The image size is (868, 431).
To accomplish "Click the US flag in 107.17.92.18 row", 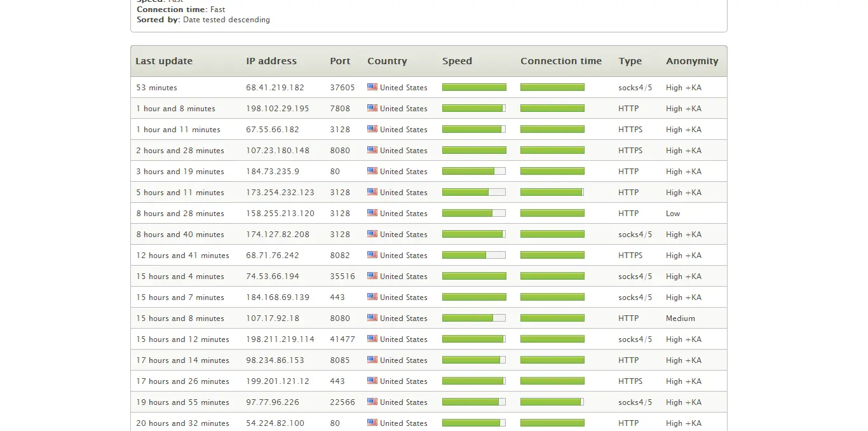I will [x=372, y=318].
